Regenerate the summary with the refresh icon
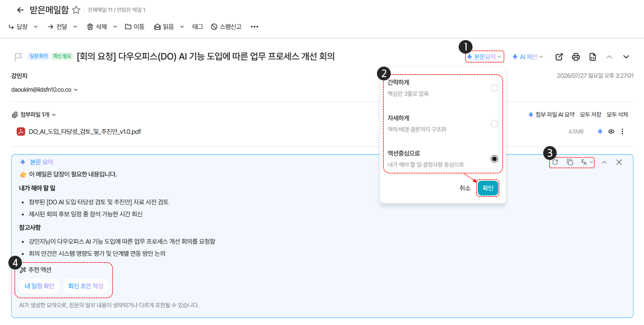Image resolution: width=644 pixels, height=325 pixels. point(555,162)
